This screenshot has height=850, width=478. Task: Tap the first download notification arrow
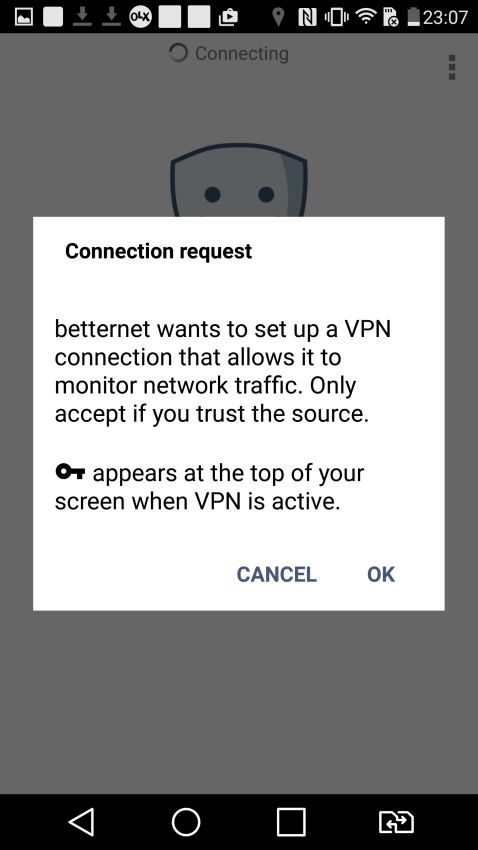point(82,17)
